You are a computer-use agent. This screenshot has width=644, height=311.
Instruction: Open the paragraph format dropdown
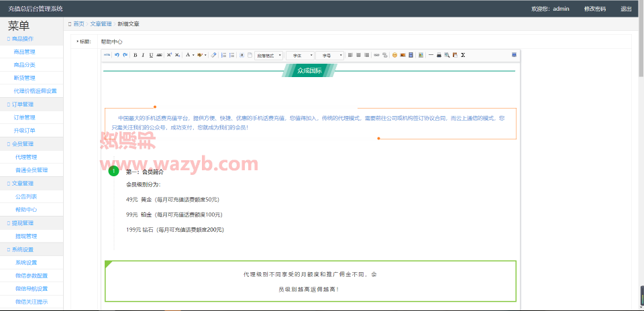(x=269, y=55)
